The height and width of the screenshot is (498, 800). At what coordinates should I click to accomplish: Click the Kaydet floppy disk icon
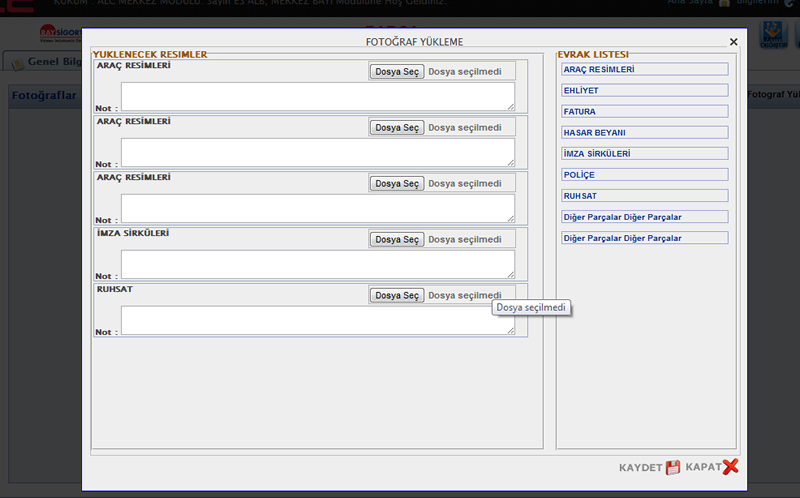[x=673, y=467]
